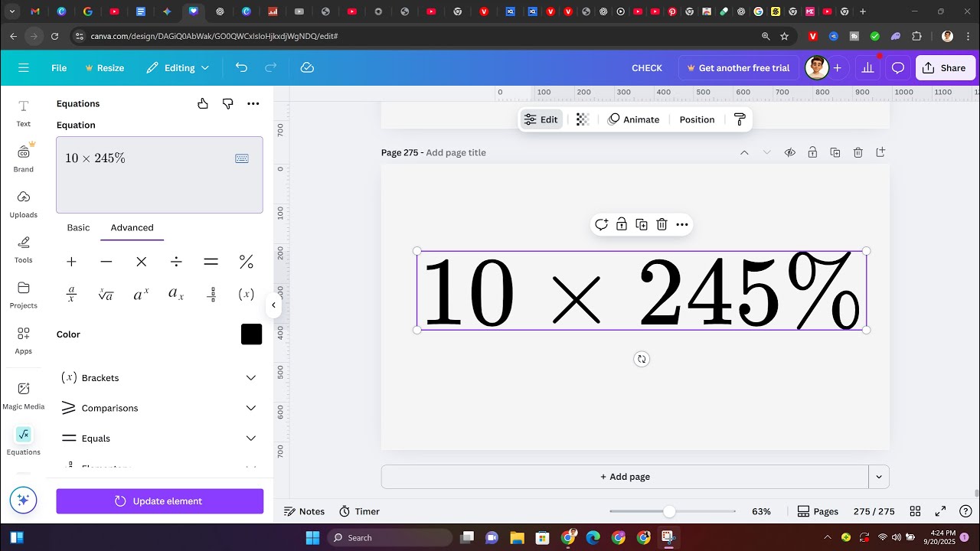This screenshot has height=551, width=980.
Task: Click Update element button
Action: tap(160, 501)
